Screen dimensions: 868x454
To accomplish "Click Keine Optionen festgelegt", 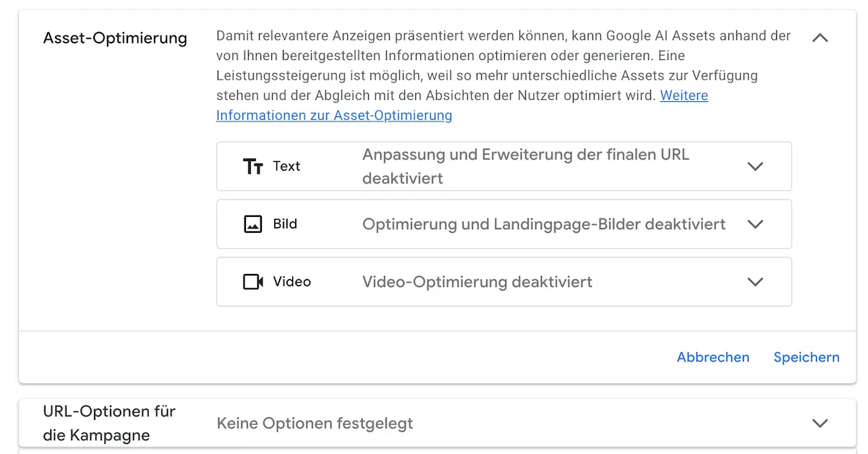I will click(315, 424).
